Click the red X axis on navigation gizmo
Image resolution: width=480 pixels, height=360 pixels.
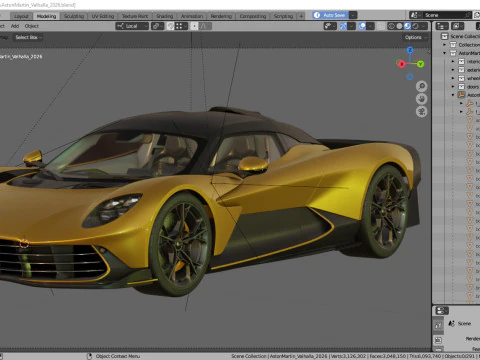(x=401, y=64)
